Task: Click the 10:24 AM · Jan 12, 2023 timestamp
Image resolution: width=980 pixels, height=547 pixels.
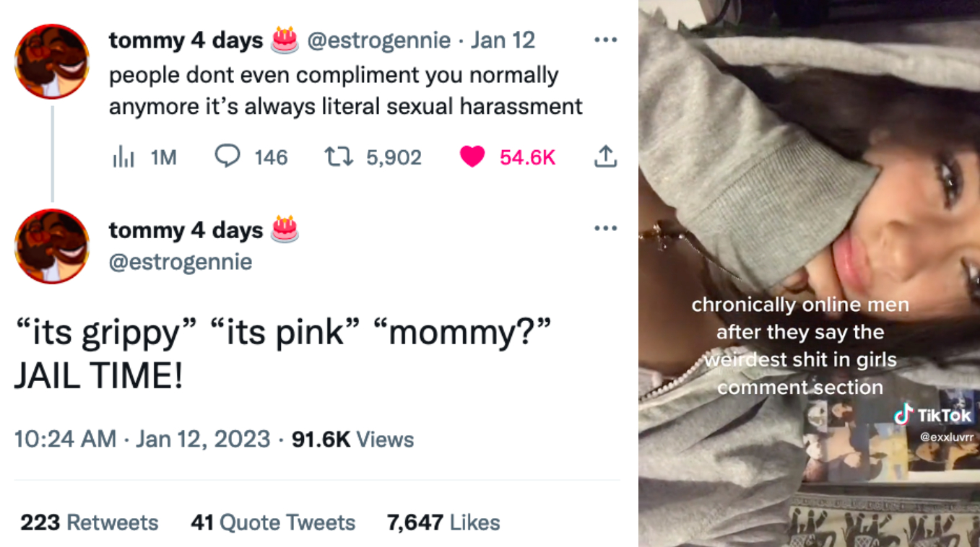Action: pos(142,439)
